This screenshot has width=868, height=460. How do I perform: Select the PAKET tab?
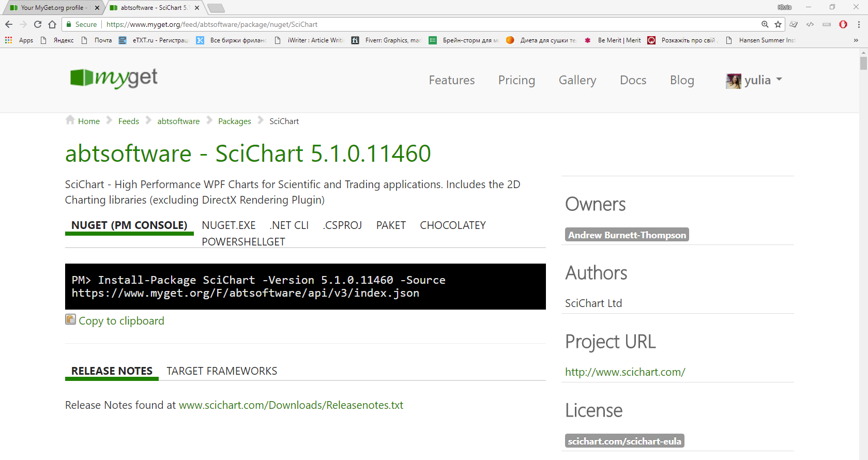tap(391, 225)
